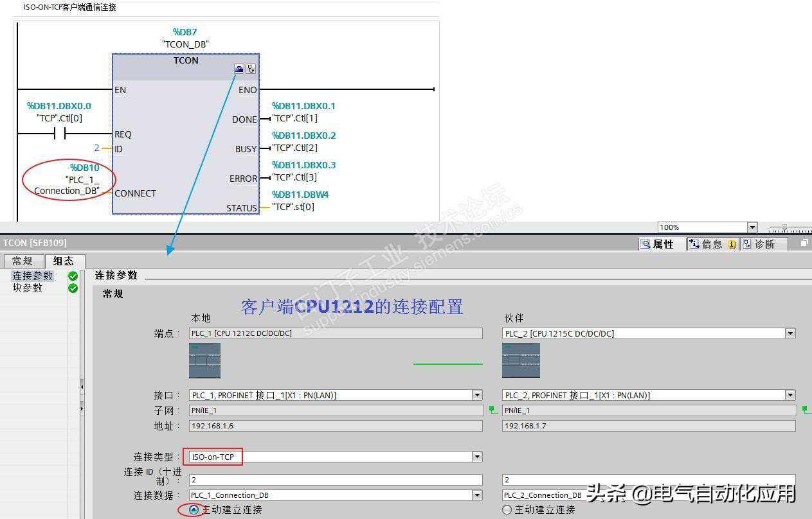Click the yellow info badge on 信息 tab

732,244
